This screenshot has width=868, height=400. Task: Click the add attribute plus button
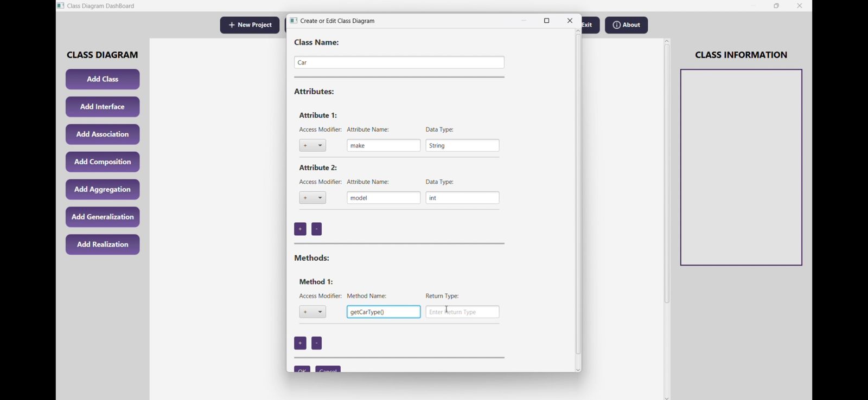[300, 229]
